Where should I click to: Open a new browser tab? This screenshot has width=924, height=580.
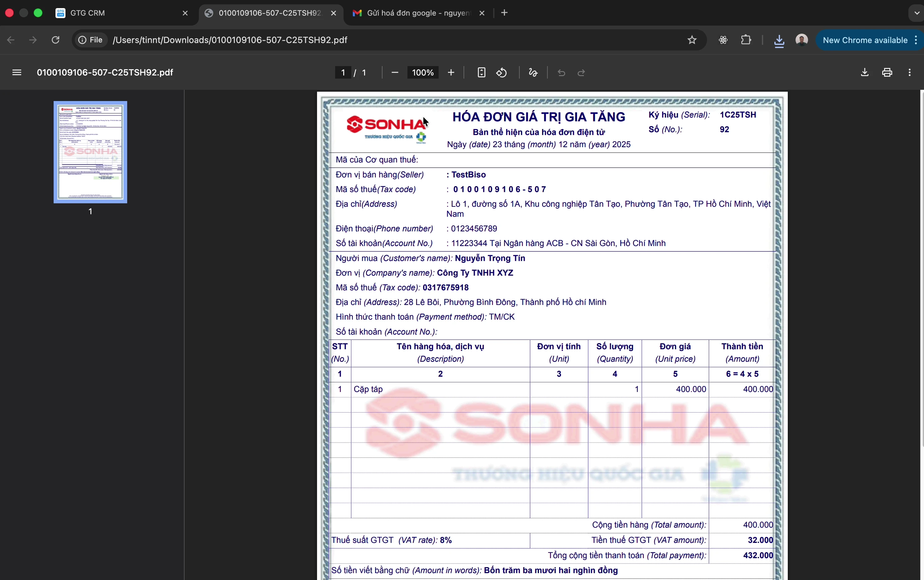coord(504,13)
